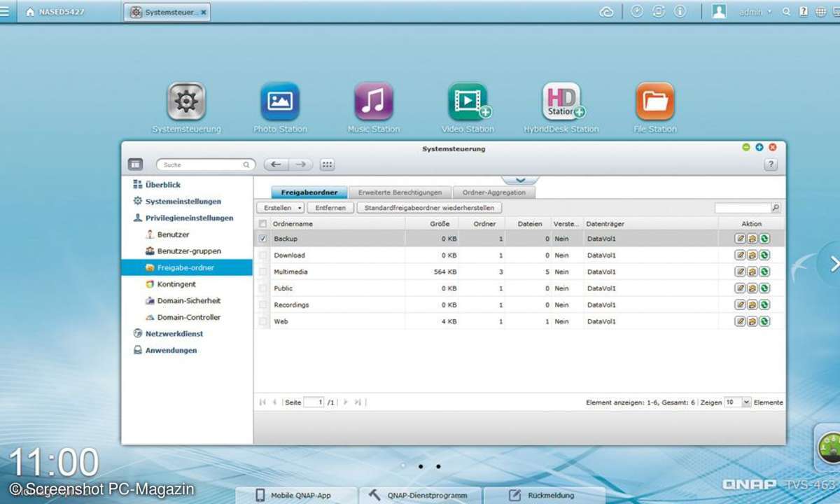840x504 pixels.
Task: Launch Photo Station from the desktop
Action: 280,102
